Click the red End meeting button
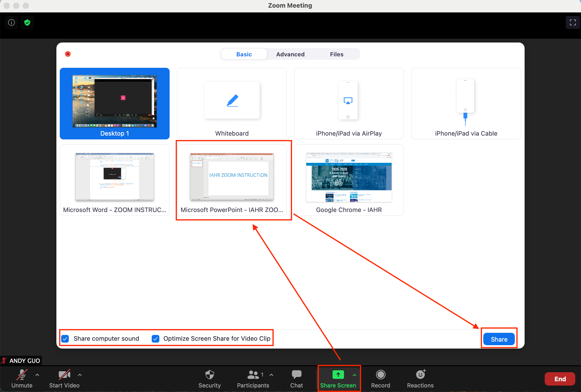 tap(560, 379)
